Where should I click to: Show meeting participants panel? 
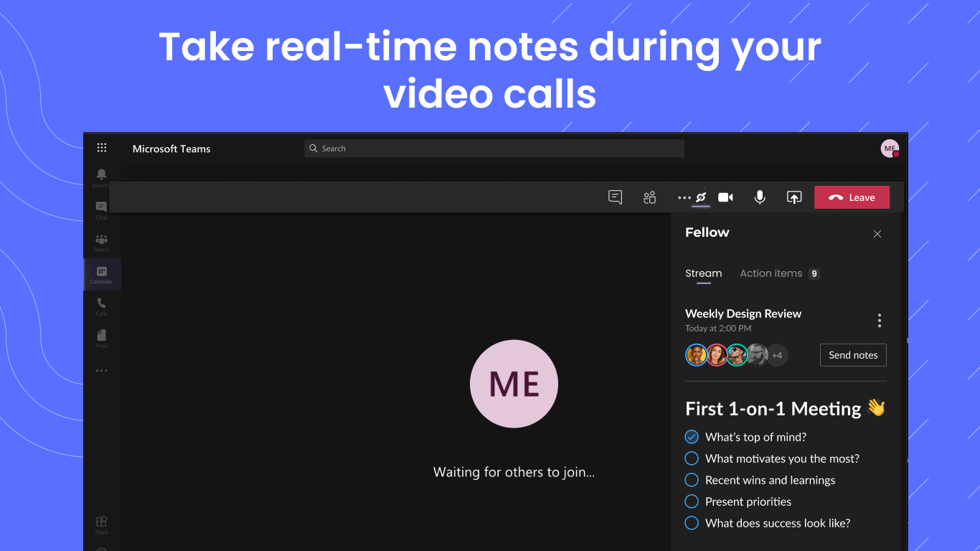[x=650, y=197]
